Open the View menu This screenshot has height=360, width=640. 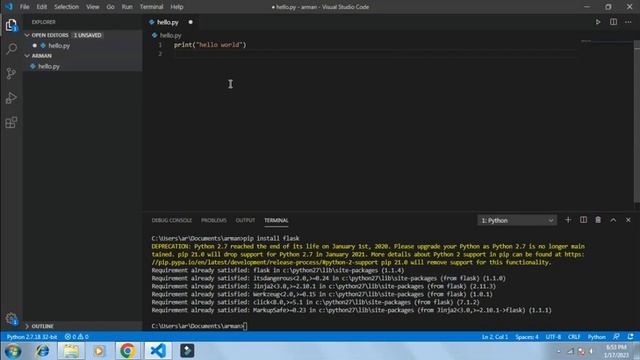(x=93, y=7)
